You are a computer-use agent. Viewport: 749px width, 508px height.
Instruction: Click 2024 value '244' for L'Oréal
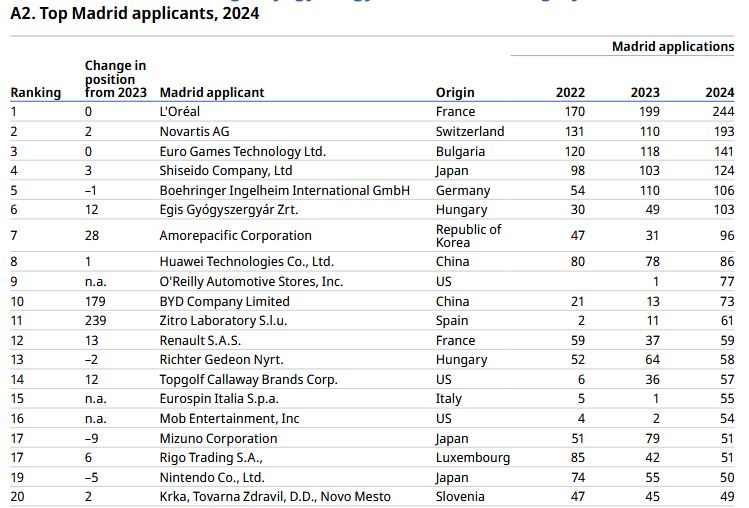(x=723, y=112)
